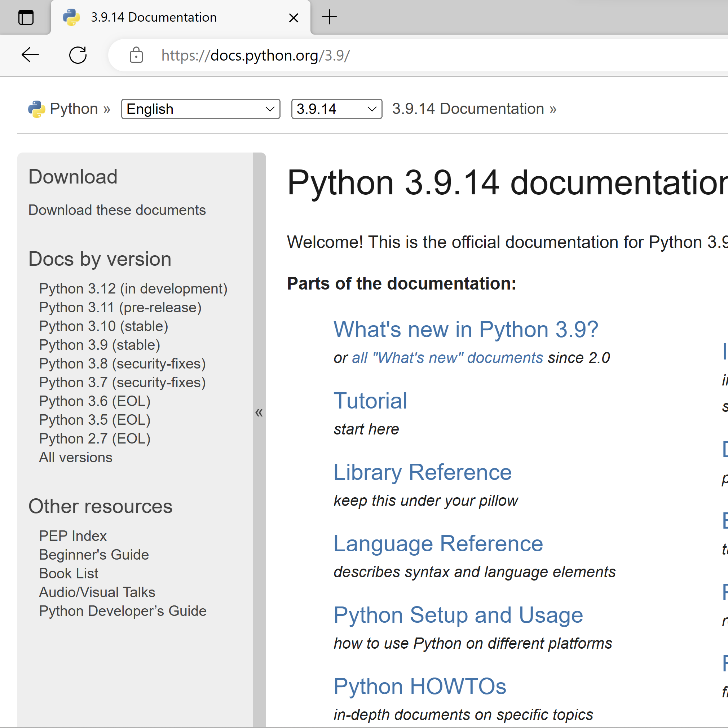Reload the page with refresh icon
This screenshot has height=728, width=728.
click(x=78, y=55)
